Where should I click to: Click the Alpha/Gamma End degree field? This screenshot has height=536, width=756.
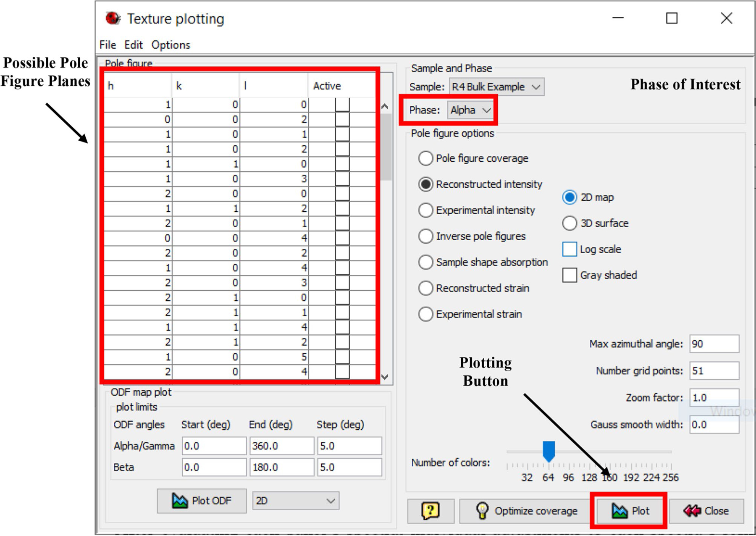(282, 446)
